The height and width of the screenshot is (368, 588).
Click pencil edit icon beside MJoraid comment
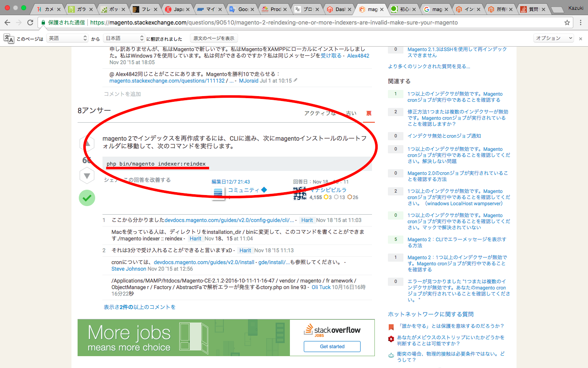pos(296,80)
